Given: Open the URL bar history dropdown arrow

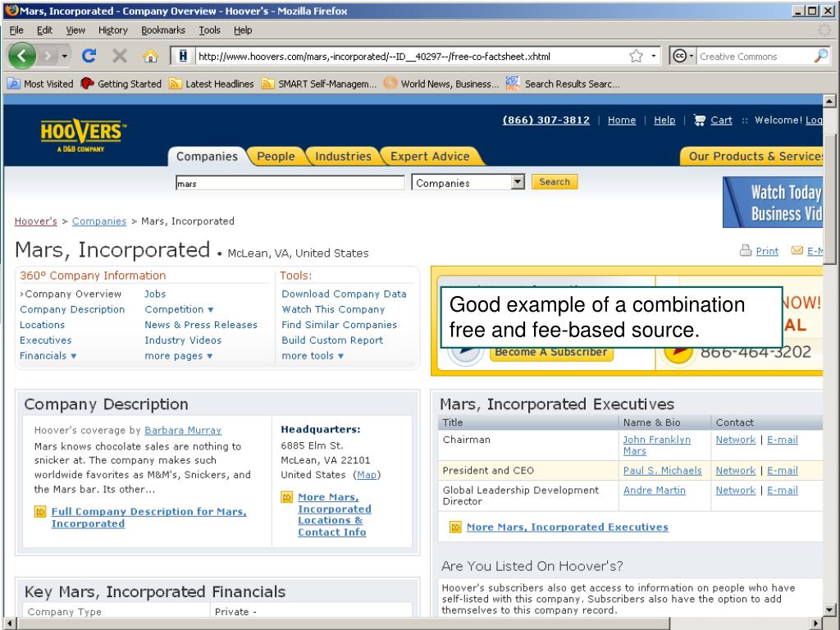Looking at the screenshot, I should point(654,56).
